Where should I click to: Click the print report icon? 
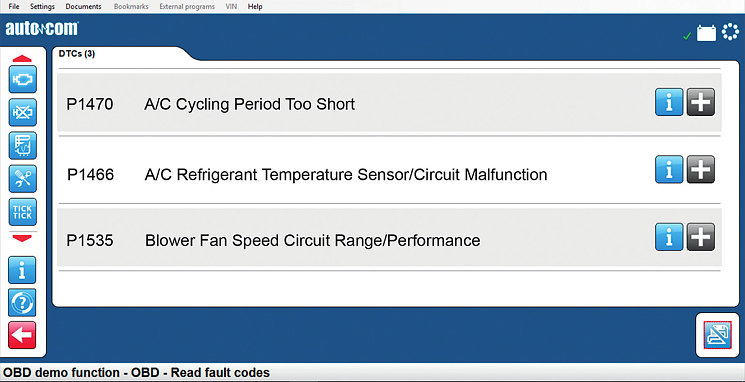click(x=717, y=335)
